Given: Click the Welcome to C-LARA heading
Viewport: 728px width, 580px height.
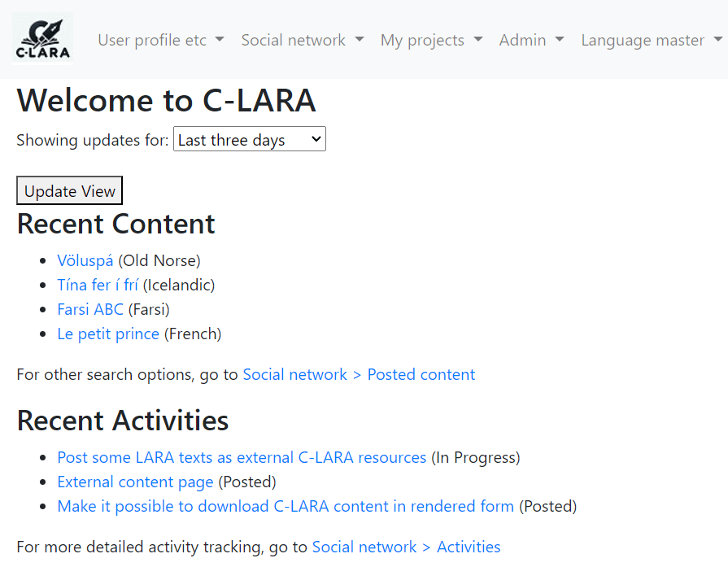Looking at the screenshot, I should [166, 101].
